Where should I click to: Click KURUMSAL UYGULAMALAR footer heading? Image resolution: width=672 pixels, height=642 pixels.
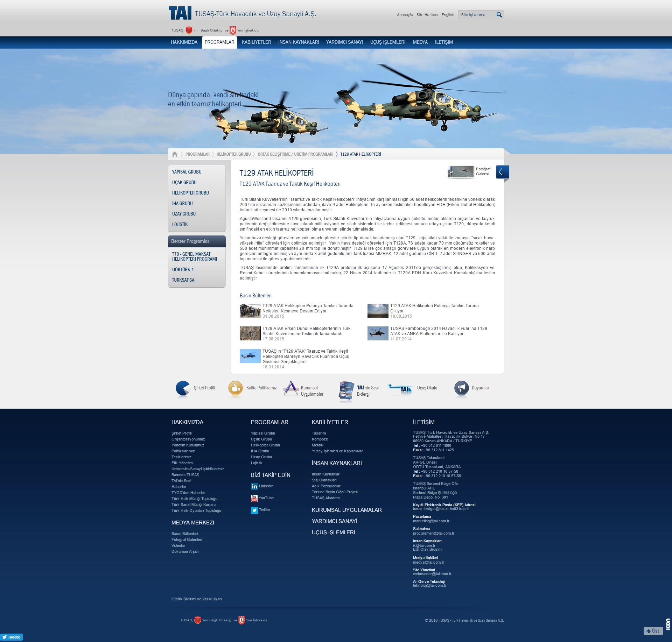click(346, 510)
